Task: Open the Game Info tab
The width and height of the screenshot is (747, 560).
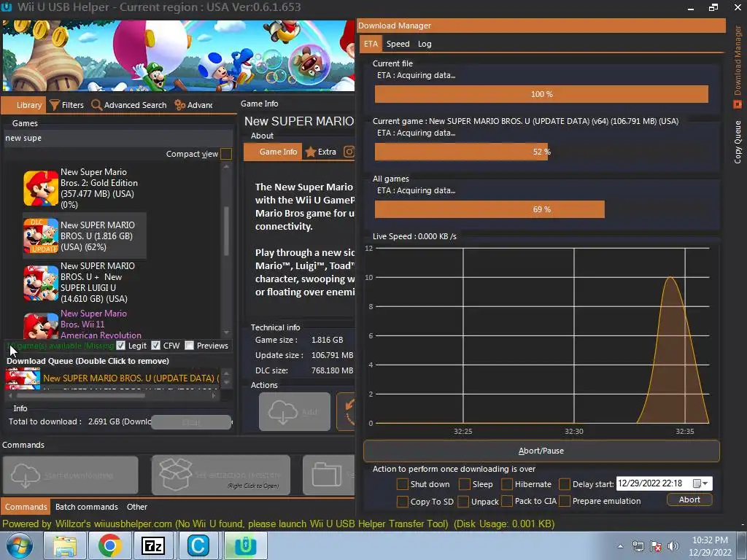Action: point(273,152)
